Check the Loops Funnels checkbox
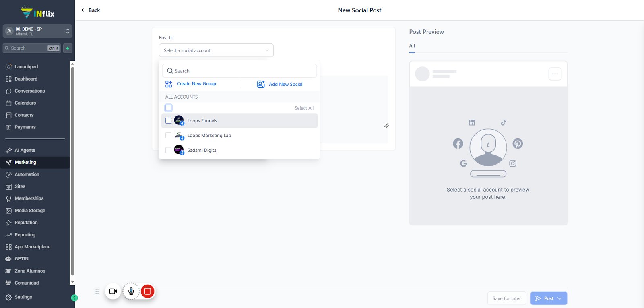The height and width of the screenshot is (308, 644). [169, 121]
